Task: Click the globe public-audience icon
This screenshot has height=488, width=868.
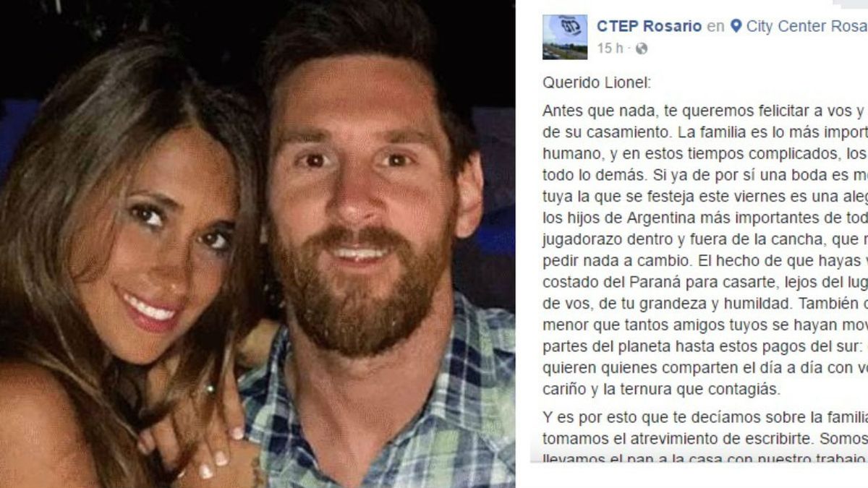Action: pyautogui.click(x=641, y=48)
